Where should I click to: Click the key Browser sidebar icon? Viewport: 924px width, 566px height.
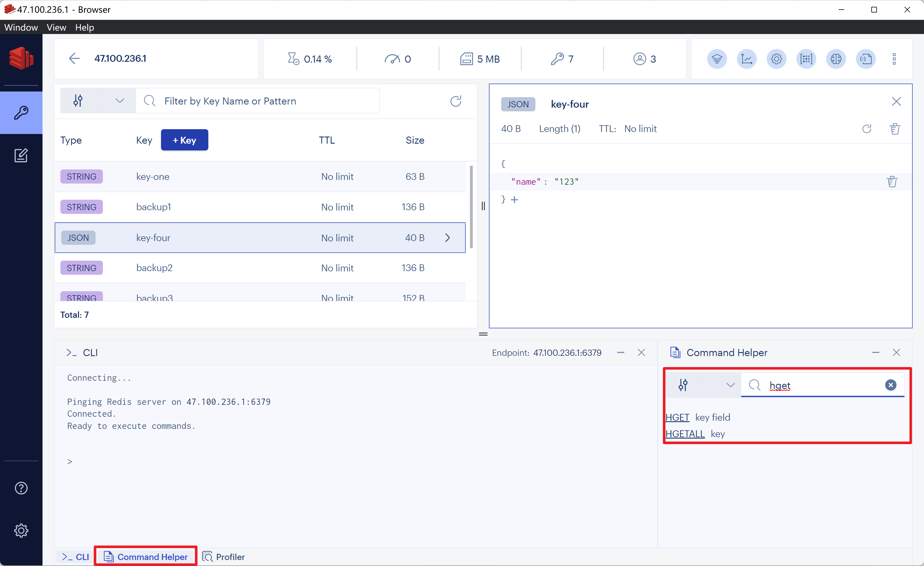pos(21,112)
